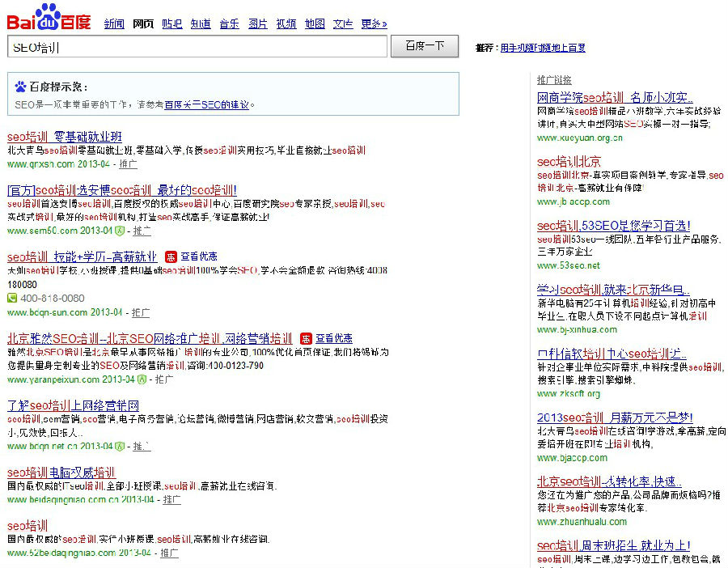Click 推广 label next to www.bdqn-sun.com

[x=141, y=312]
